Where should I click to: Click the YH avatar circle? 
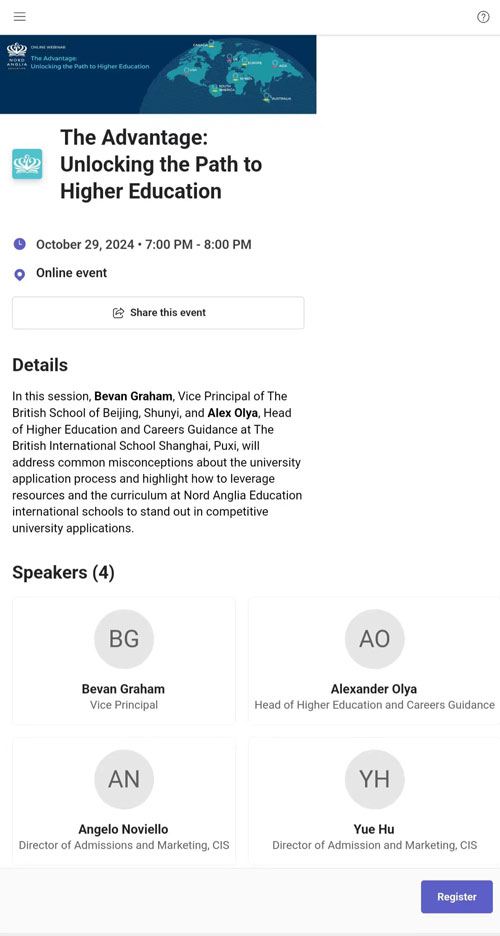click(x=374, y=779)
